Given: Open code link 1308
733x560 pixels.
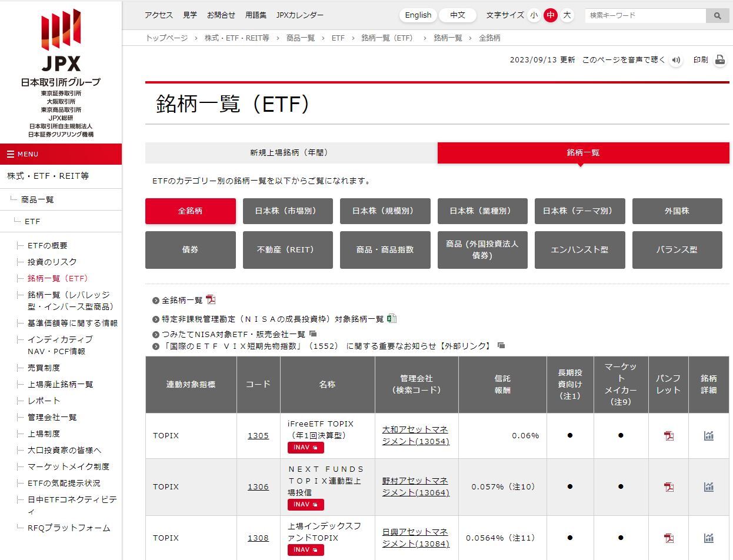Looking at the screenshot, I should pos(258,538).
